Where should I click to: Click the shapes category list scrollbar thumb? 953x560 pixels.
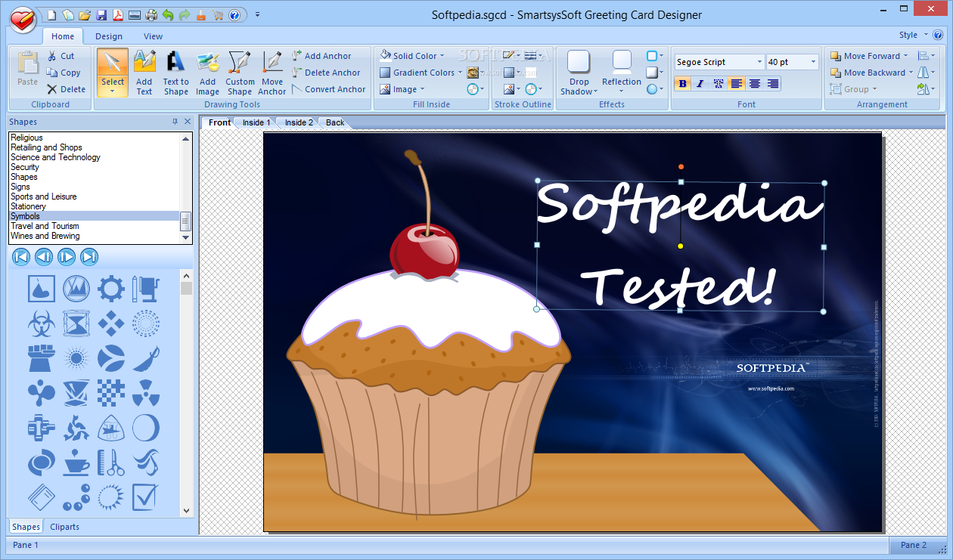[186, 221]
